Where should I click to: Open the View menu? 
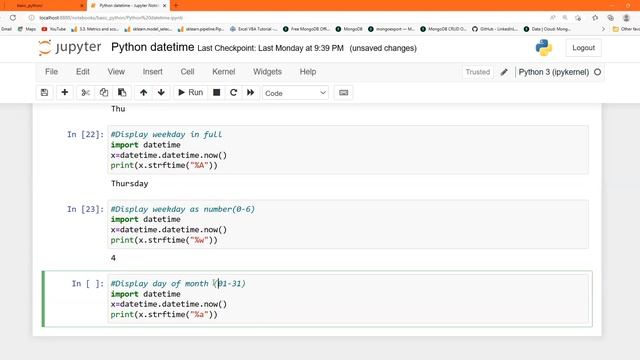pyautogui.click(x=116, y=72)
